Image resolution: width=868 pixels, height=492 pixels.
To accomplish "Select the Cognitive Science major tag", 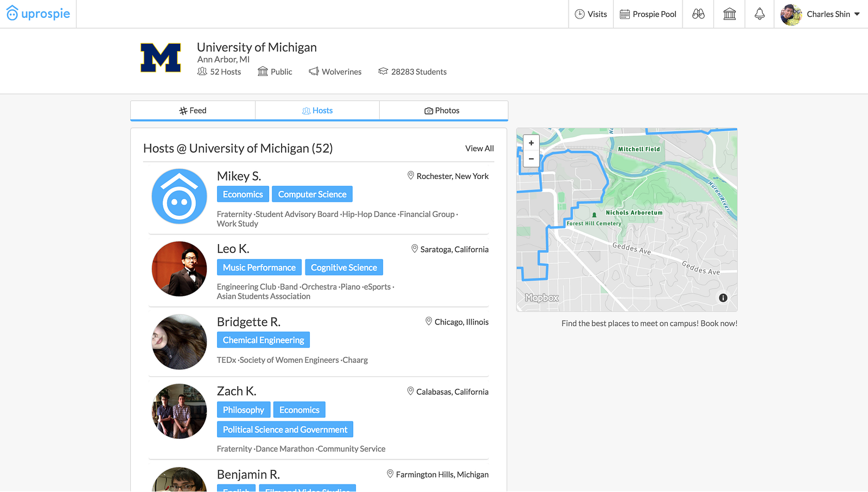I will click(x=344, y=267).
